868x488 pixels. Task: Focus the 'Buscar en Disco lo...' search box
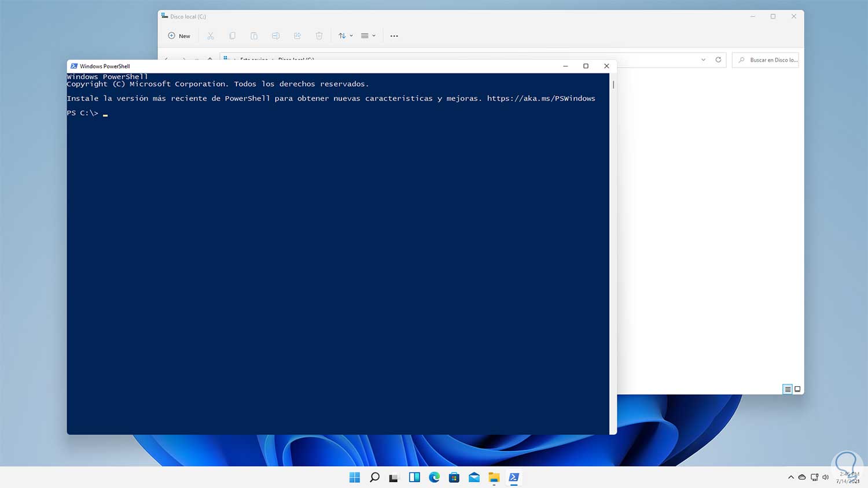[x=766, y=60]
